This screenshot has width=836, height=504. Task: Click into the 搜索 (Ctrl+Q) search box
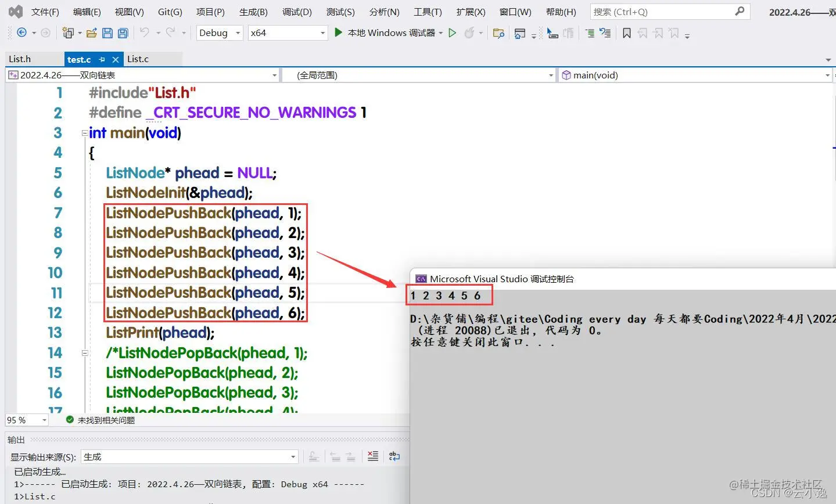[670, 12]
